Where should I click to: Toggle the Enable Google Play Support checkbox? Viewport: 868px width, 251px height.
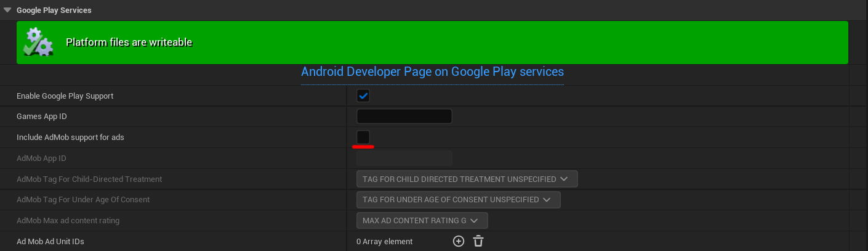coord(363,96)
